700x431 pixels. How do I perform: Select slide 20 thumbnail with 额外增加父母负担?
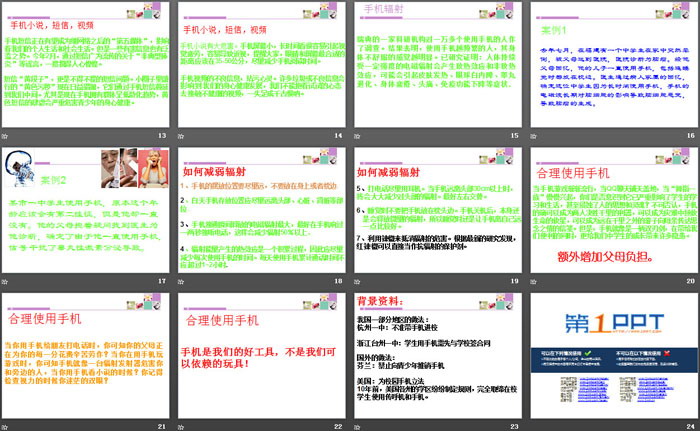tap(614, 210)
